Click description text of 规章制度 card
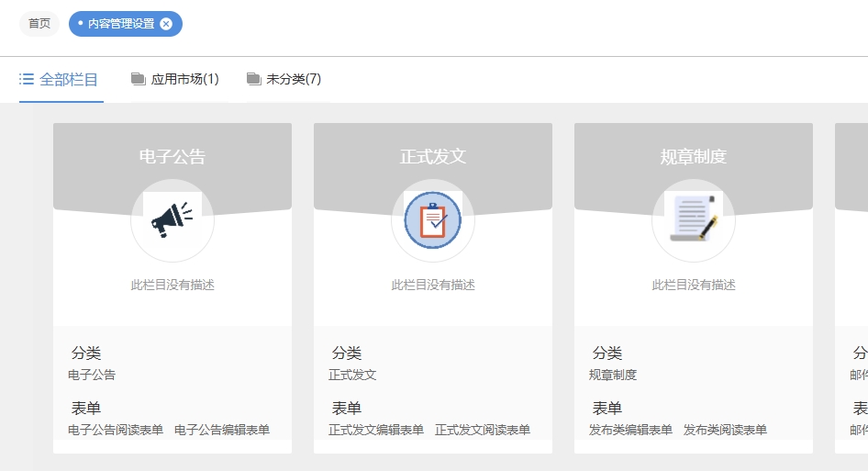This screenshot has height=471, width=868. 694,285
